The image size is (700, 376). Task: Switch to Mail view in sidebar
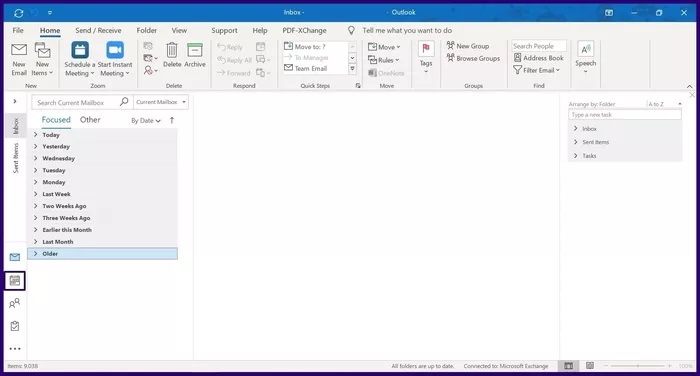[x=15, y=257]
